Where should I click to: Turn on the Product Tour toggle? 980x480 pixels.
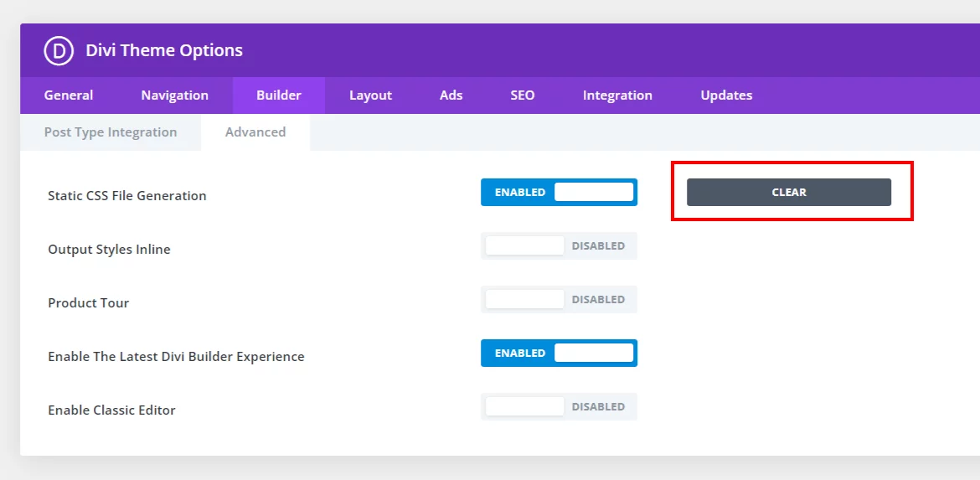559,299
